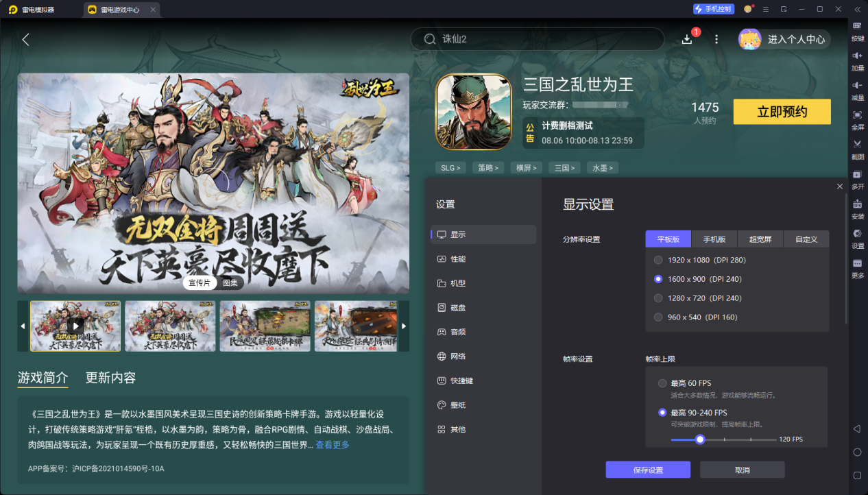
Task: Click the first trailer thumbnail with play icon
Action: tap(75, 326)
